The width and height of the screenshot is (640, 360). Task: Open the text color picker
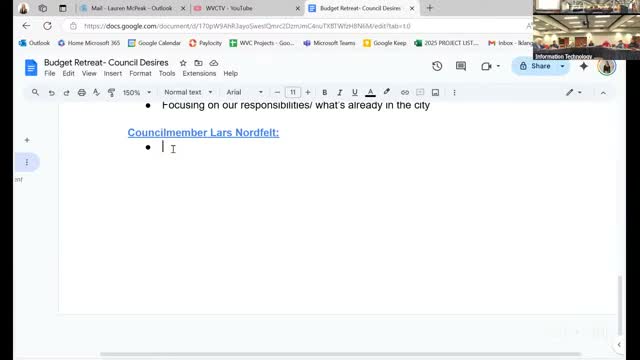(x=370, y=93)
